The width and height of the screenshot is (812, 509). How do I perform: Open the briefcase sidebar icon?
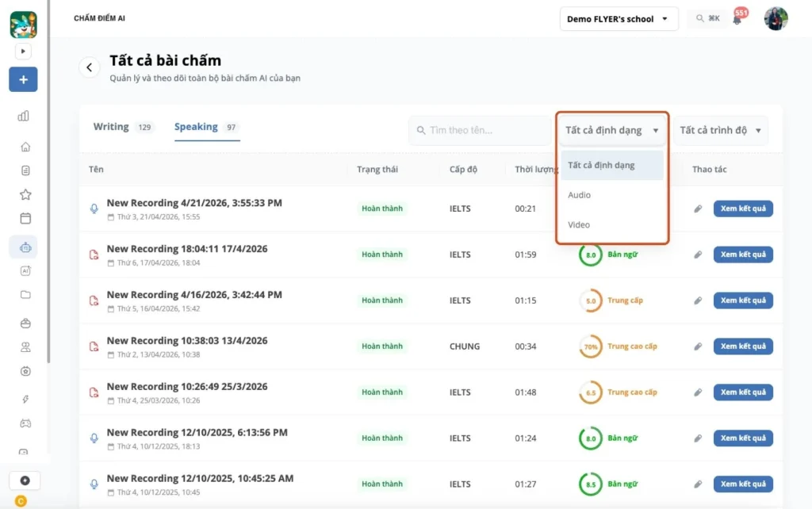pos(25,323)
